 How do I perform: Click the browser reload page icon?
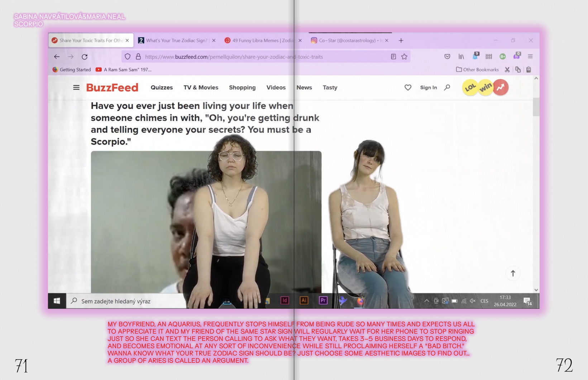85,57
